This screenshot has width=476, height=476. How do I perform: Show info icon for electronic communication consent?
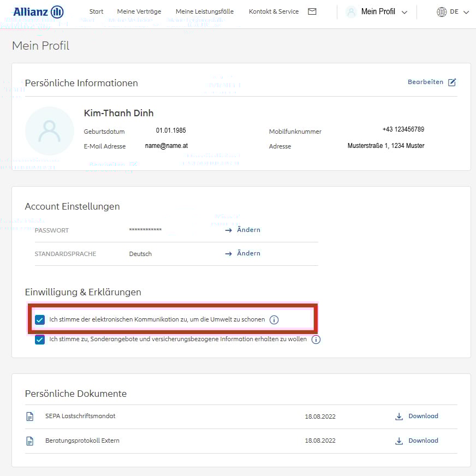pyautogui.click(x=274, y=320)
